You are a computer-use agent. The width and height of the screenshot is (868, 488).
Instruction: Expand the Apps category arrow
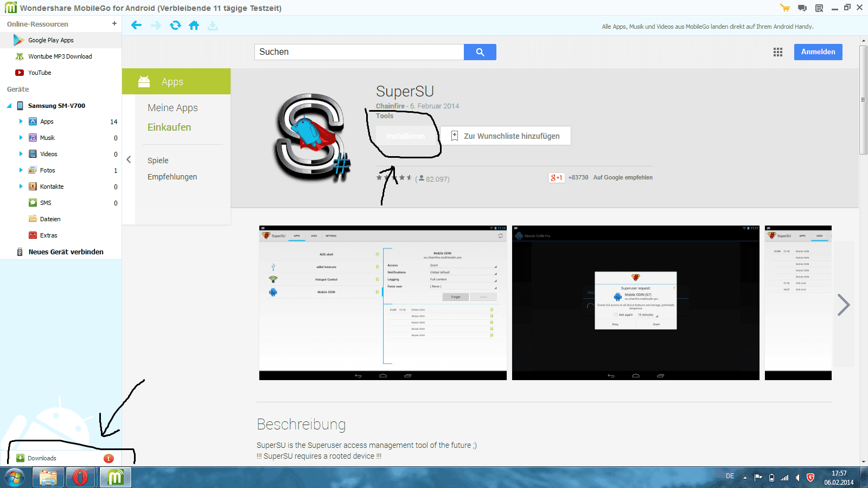pos(21,121)
